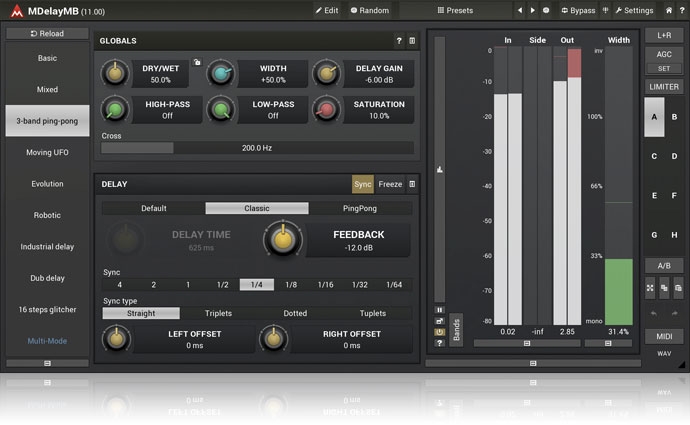Select the PingPong delay mode tab
The image size is (690, 425).
tap(360, 208)
